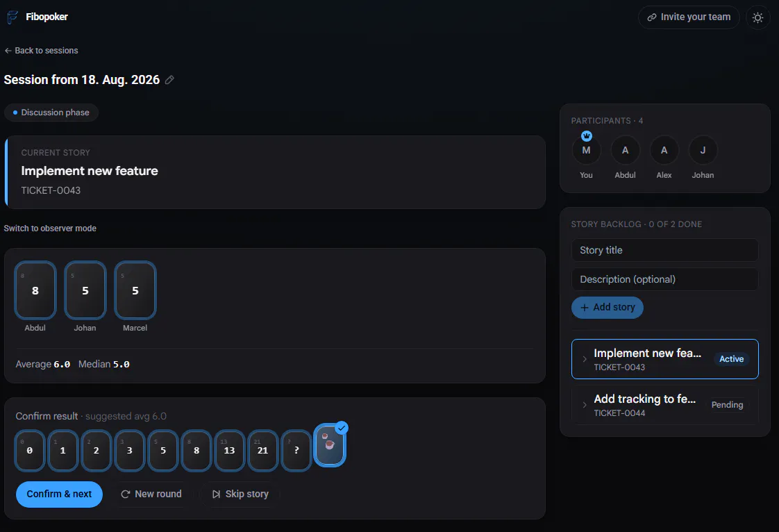Choose result card 3
Image resolution: width=779 pixels, height=532 pixels.
tap(130, 451)
